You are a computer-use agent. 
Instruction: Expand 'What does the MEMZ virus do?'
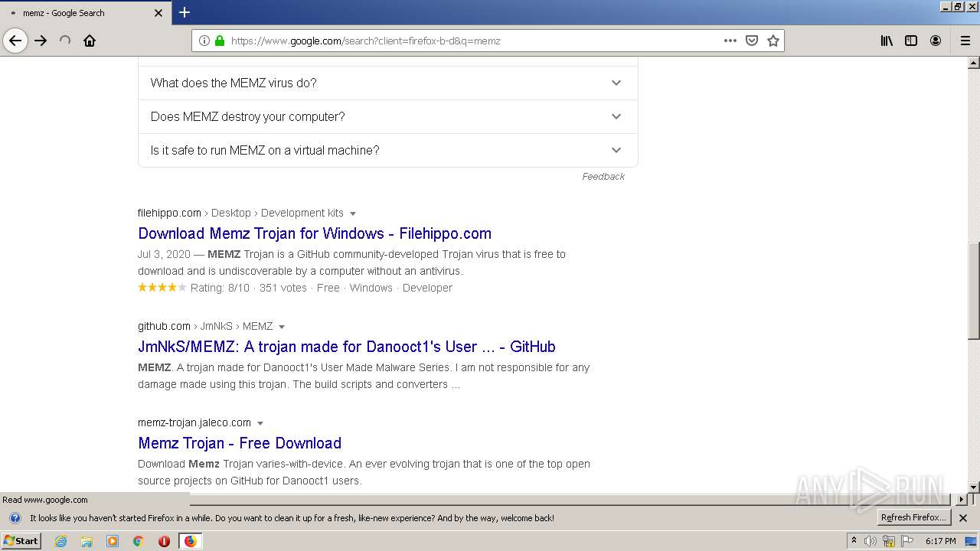tap(387, 83)
